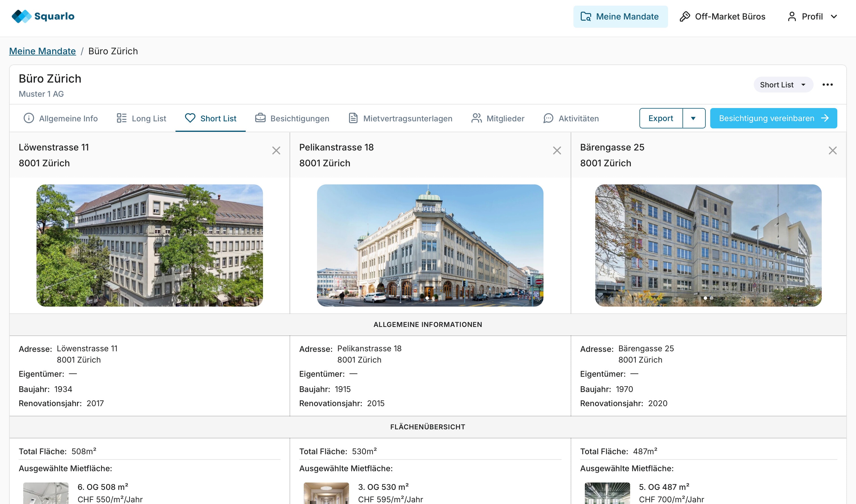The width and height of the screenshot is (856, 504).
Task: Open the 6. OG 508 m² floor thumbnail
Action: 46,493
